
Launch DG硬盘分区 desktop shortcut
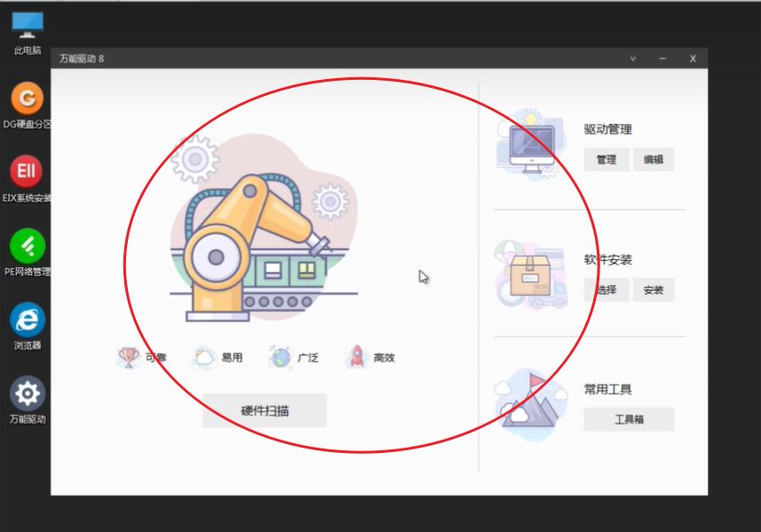(28, 97)
